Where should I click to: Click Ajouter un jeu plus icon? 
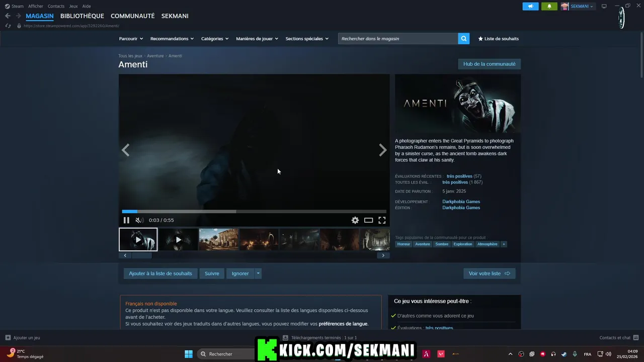[8, 338]
